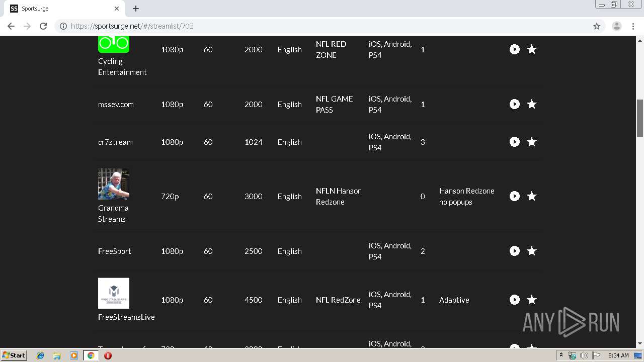Open the Chrome profile avatar menu
The height and width of the screenshot is (362, 644).
[x=617, y=26]
